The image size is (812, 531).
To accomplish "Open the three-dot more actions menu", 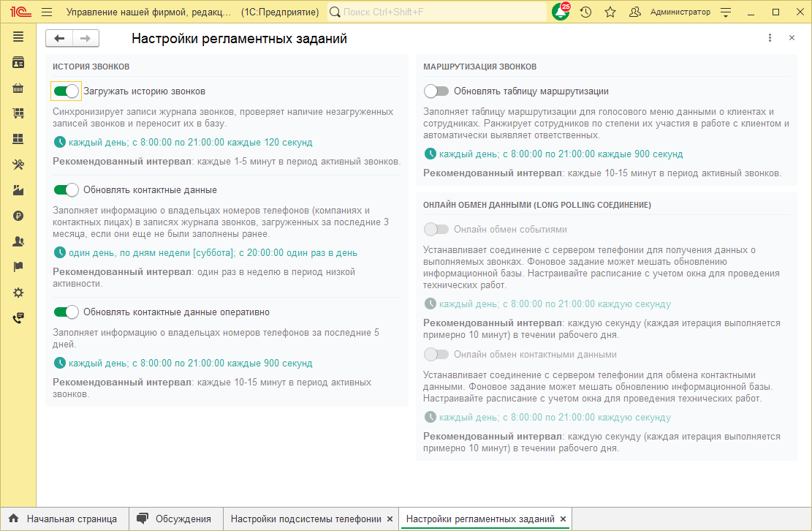I will (x=770, y=38).
